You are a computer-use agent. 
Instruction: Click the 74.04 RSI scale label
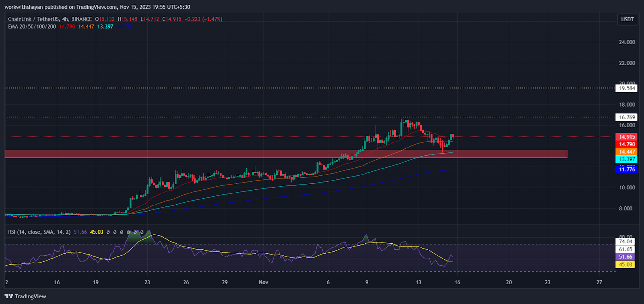coord(626,242)
